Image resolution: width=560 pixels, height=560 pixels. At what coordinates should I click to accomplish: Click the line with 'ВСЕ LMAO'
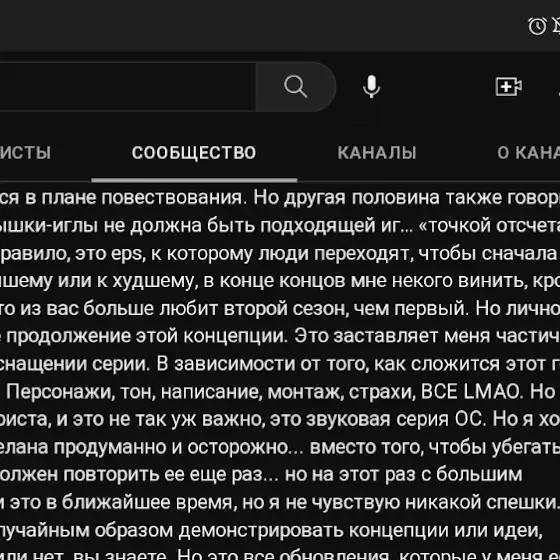pos(280,392)
